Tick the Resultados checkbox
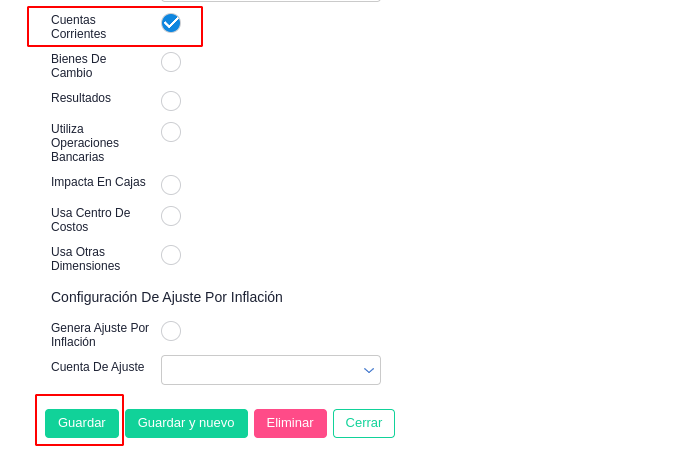This screenshot has width=680, height=460. (171, 101)
